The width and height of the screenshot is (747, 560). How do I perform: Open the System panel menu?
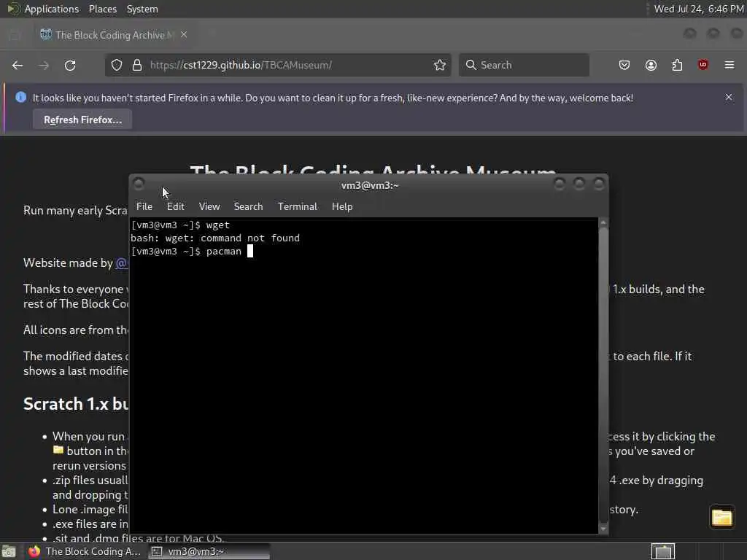[x=142, y=9]
